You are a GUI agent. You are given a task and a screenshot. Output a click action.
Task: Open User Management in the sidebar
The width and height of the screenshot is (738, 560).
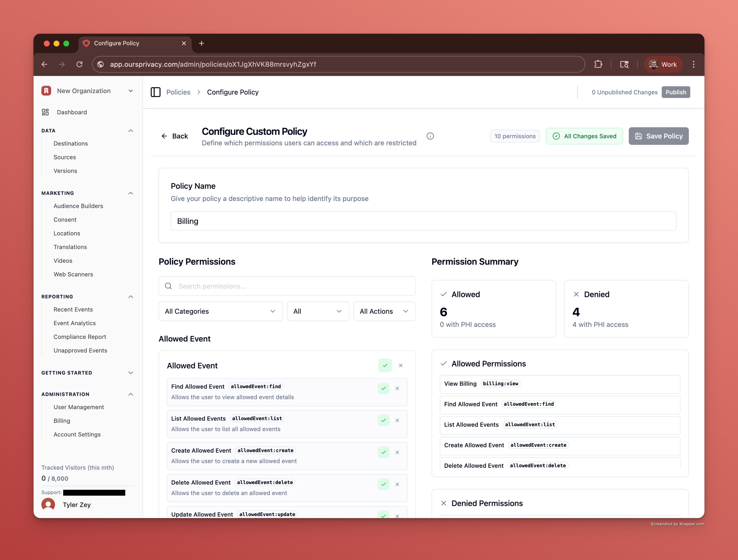click(79, 407)
